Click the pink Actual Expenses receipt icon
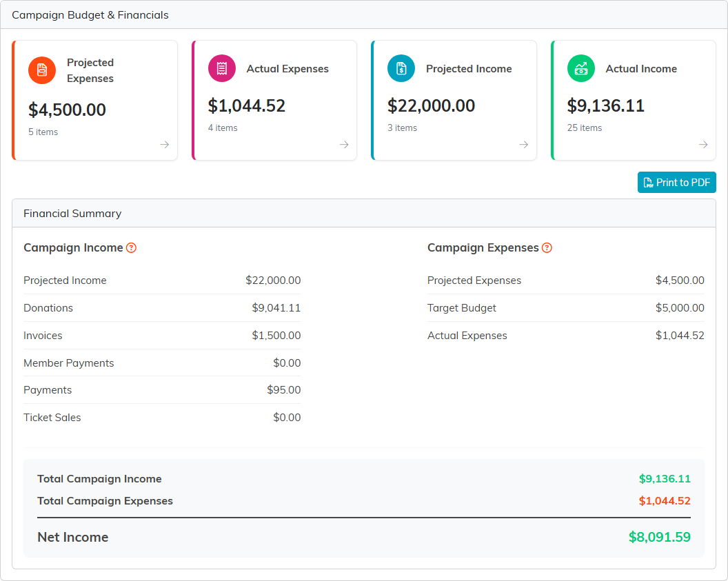The height and width of the screenshot is (581, 728). coord(222,68)
